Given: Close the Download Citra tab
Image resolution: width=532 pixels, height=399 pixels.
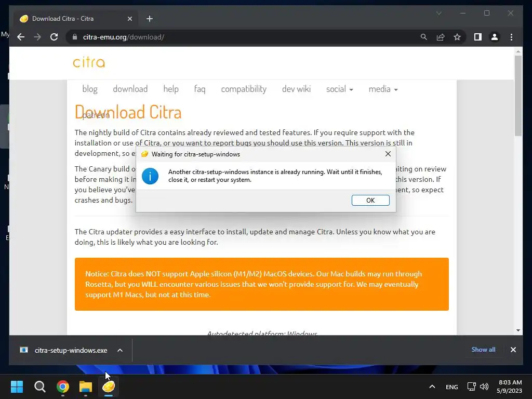Looking at the screenshot, I should (129, 19).
